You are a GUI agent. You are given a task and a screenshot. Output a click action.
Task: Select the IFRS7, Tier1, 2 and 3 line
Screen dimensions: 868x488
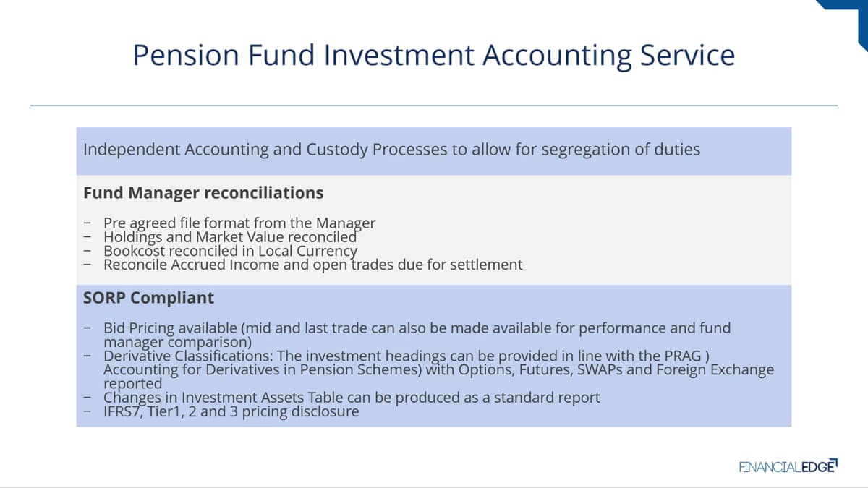231,412
